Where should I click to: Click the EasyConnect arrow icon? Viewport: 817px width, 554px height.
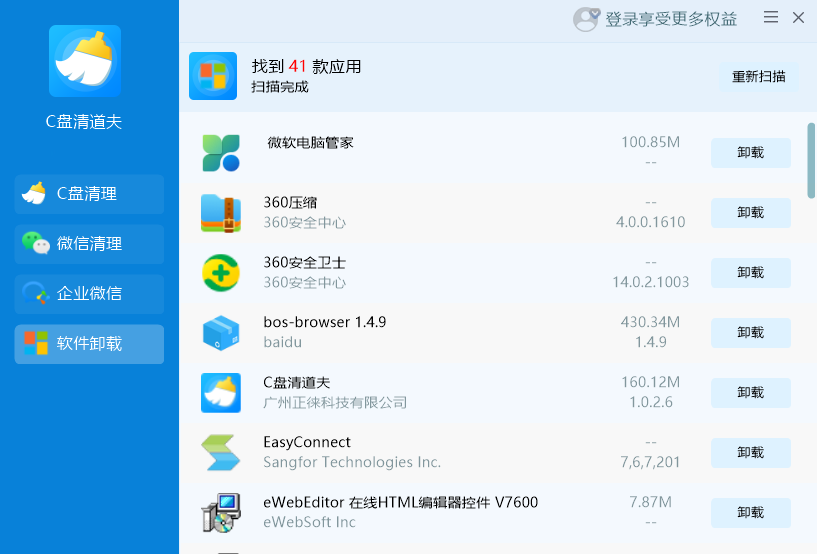pos(221,452)
